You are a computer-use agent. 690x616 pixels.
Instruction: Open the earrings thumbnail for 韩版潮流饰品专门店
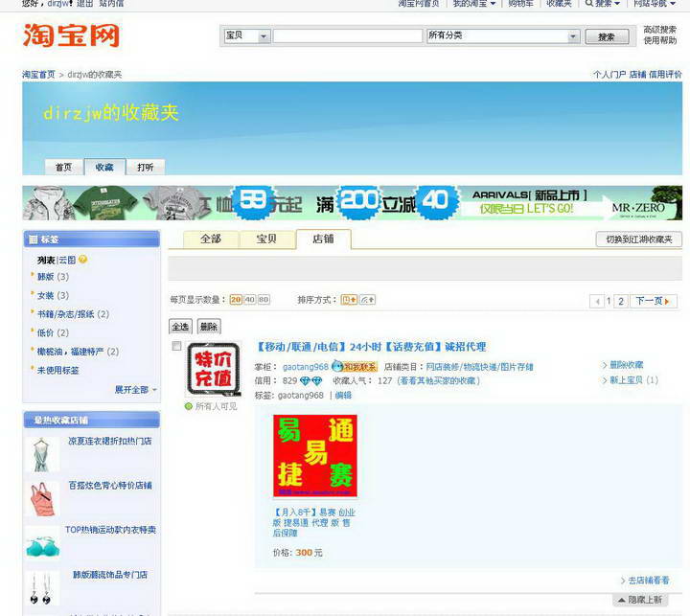tap(42, 588)
